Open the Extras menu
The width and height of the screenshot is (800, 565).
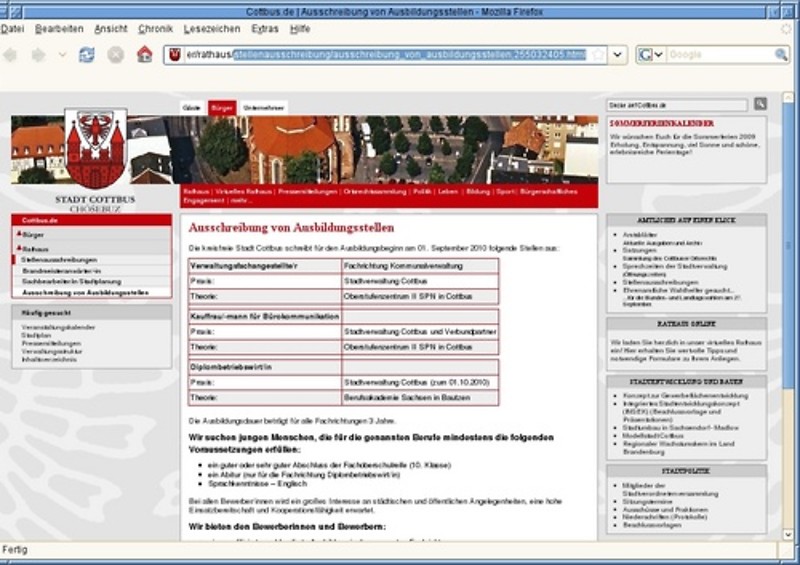(x=265, y=29)
